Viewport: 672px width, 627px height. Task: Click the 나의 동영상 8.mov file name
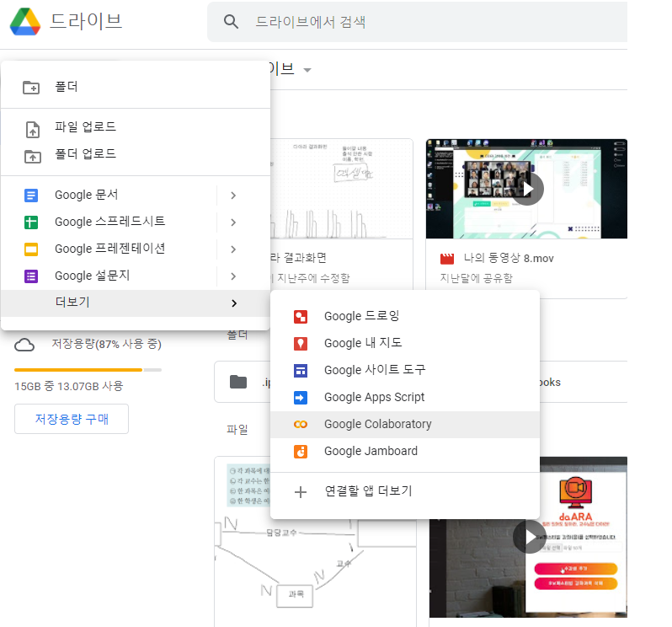[x=509, y=258]
